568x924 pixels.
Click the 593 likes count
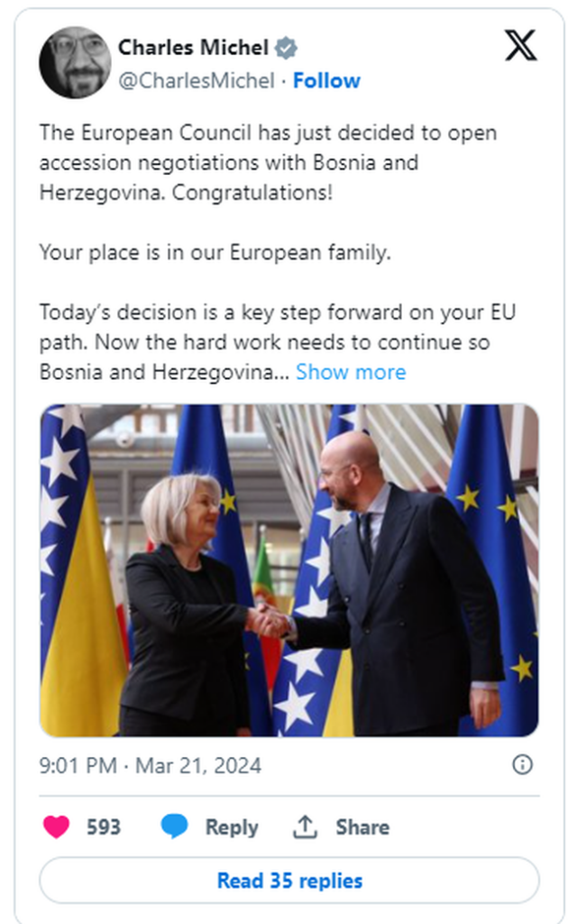pos(104,827)
